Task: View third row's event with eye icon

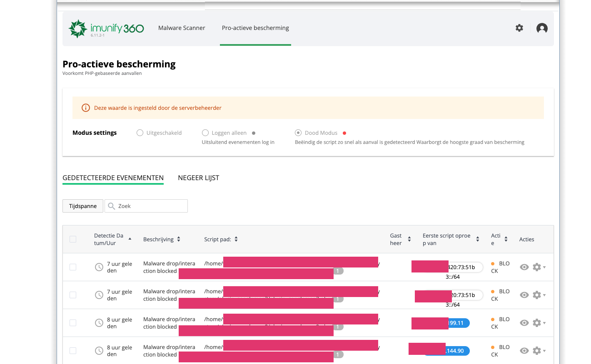Action: click(524, 323)
